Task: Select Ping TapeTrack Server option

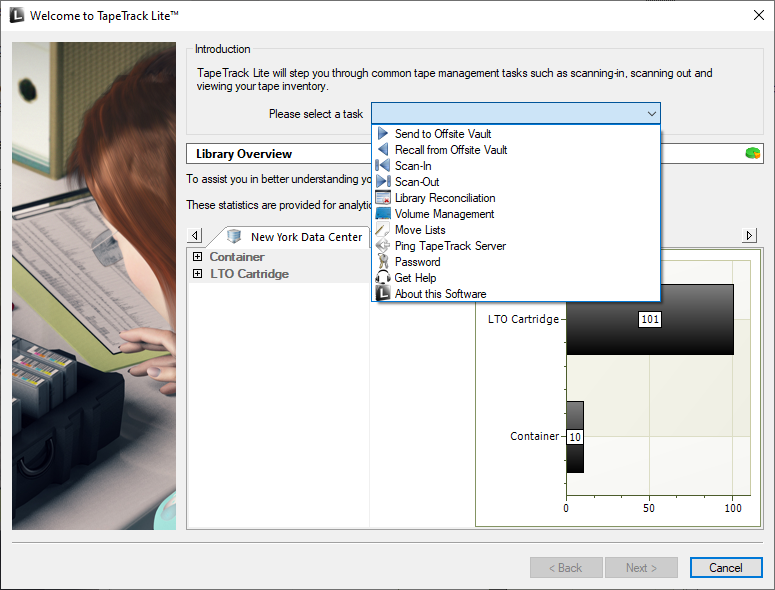Action: 516,246
